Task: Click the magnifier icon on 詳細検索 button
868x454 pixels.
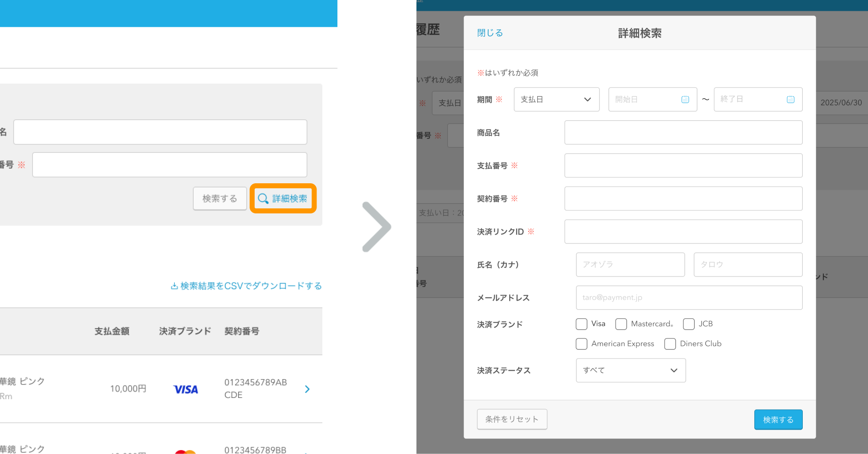Action: [263, 199]
